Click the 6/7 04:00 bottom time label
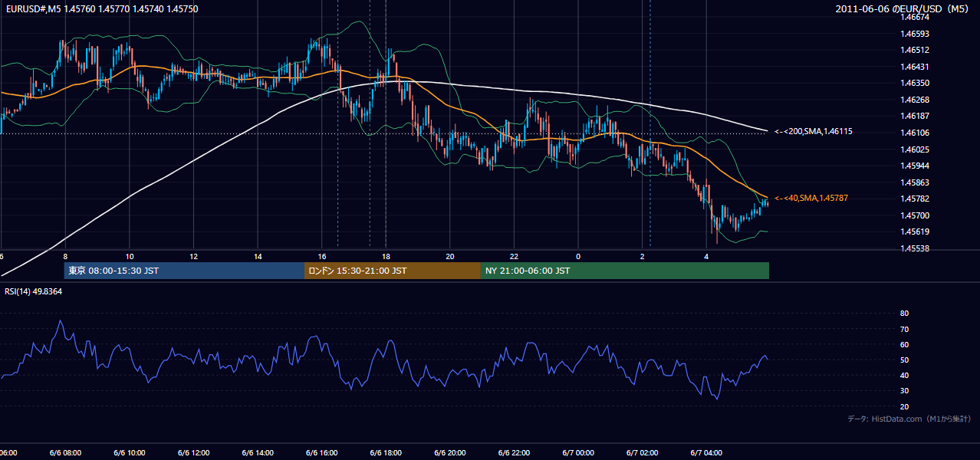Image resolution: width=980 pixels, height=460 pixels. tap(706, 452)
